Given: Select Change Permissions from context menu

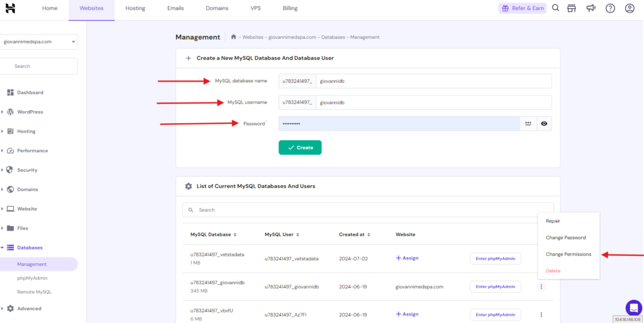Looking at the screenshot, I should [x=569, y=255].
